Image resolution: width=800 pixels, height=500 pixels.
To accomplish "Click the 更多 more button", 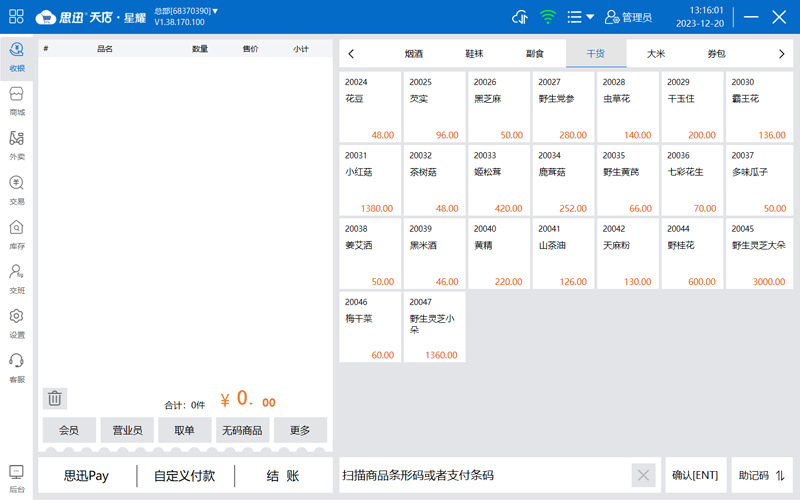I will tap(300, 430).
